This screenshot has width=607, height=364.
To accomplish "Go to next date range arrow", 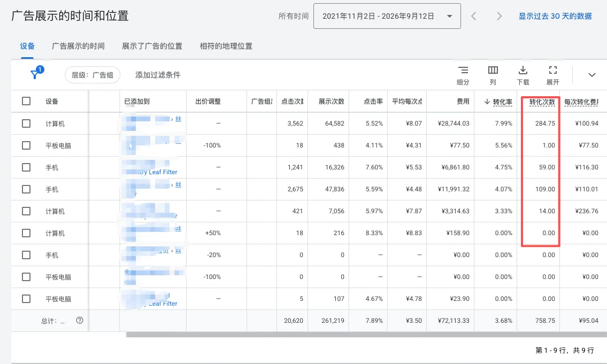I will pyautogui.click(x=500, y=16).
